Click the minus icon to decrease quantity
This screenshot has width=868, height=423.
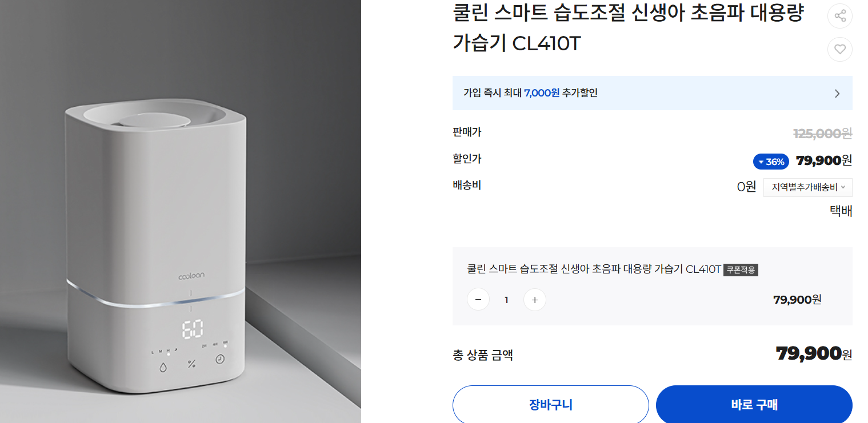478,299
